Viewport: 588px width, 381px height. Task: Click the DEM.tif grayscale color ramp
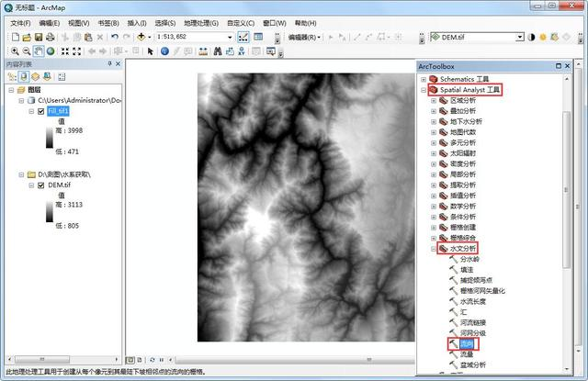coord(50,212)
